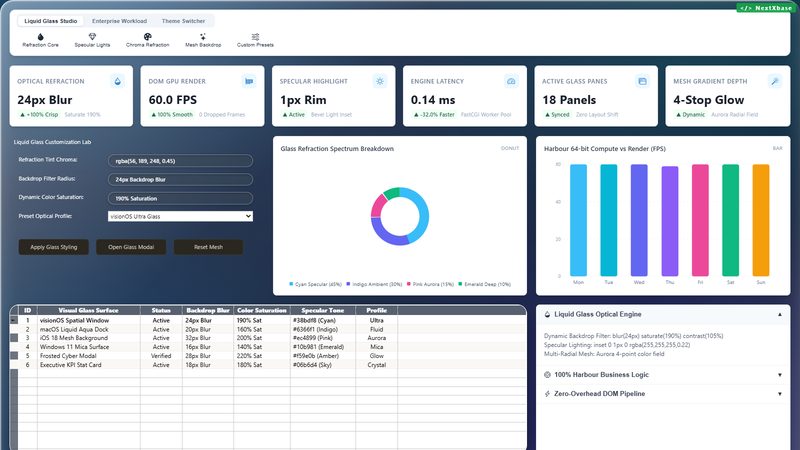Viewport: 800px width, 450px height.
Task: Click window icon on Active Glass Panes card
Action: (x=642, y=81)
